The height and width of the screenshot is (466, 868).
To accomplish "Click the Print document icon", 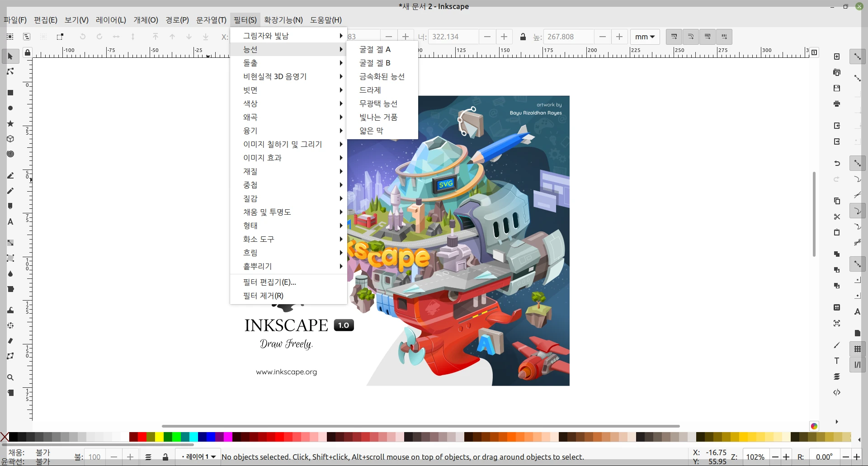I will (x=837, y=104).
